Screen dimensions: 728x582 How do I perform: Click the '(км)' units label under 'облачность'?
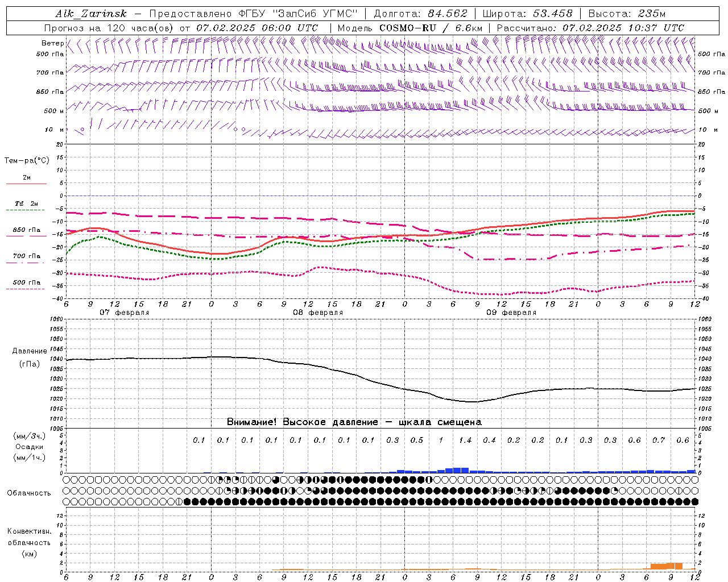click(x=29, y=554)
